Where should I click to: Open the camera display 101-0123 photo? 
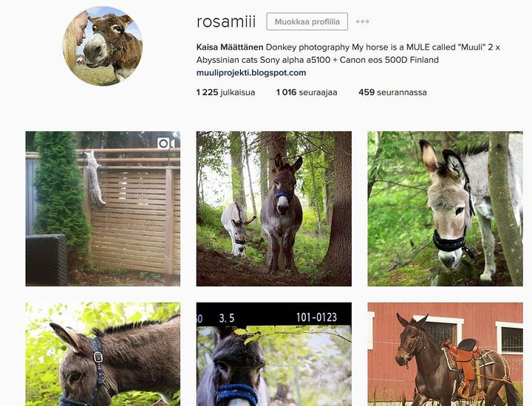(274, 354)
